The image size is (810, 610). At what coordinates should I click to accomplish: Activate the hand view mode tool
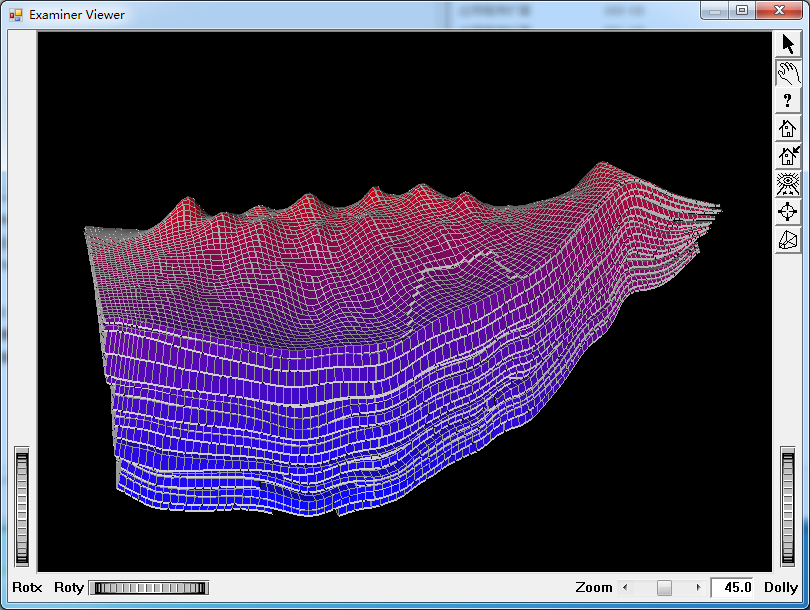[x=787, y=73]
